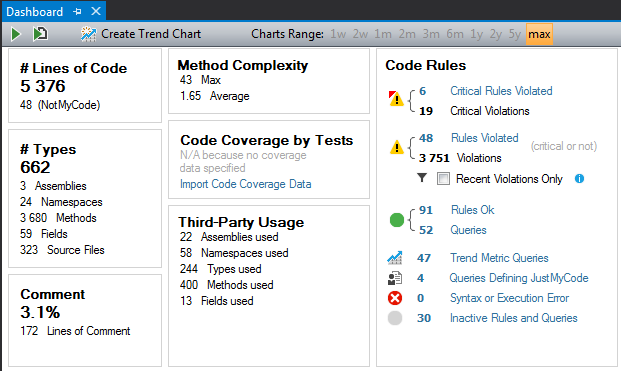
Task: Set charts range to 6m
Action: pos(455,34)
